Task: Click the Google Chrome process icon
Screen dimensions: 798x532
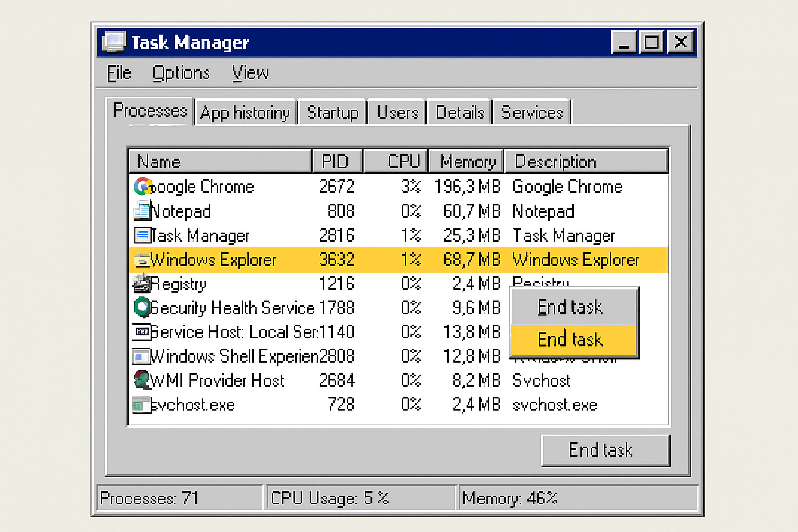Action: [x=142, y=187]
